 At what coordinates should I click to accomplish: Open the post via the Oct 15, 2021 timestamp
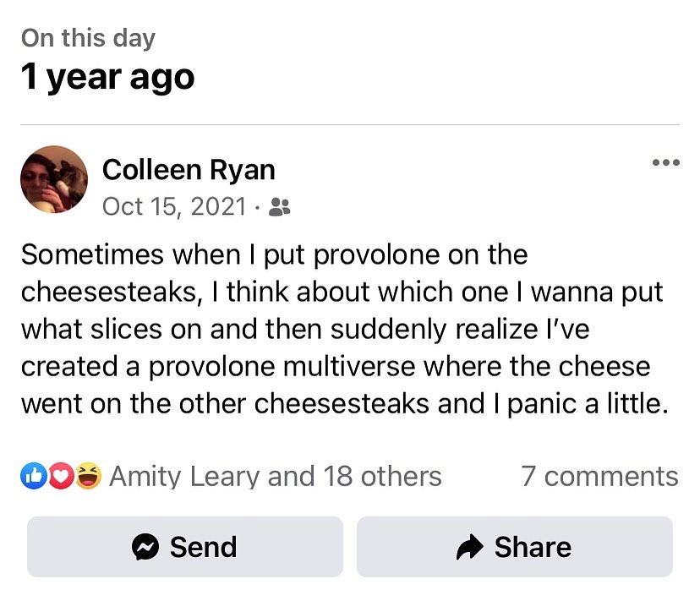point(174,207)
